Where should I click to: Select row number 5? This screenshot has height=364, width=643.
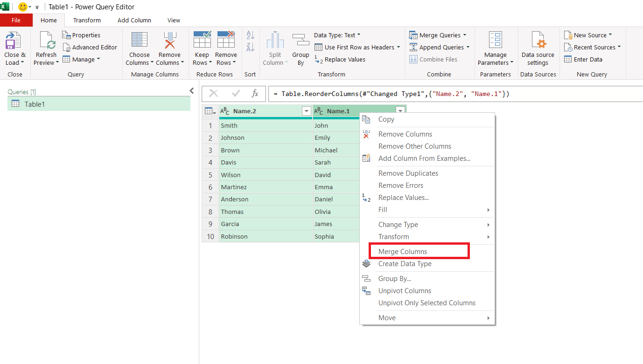pos(210,175)
